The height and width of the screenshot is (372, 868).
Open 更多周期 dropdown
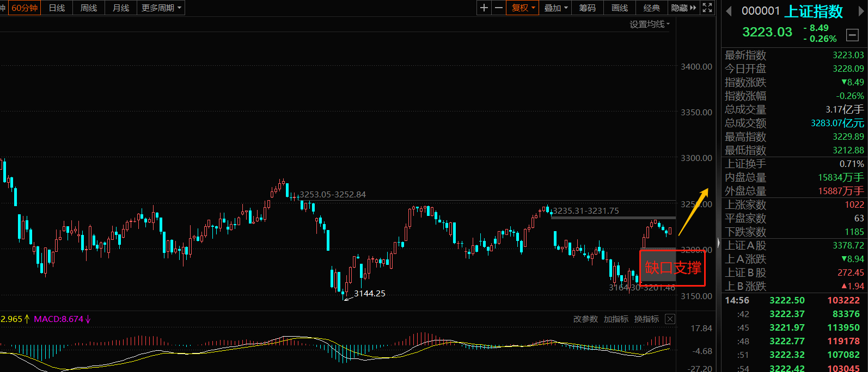pos(161,8)
